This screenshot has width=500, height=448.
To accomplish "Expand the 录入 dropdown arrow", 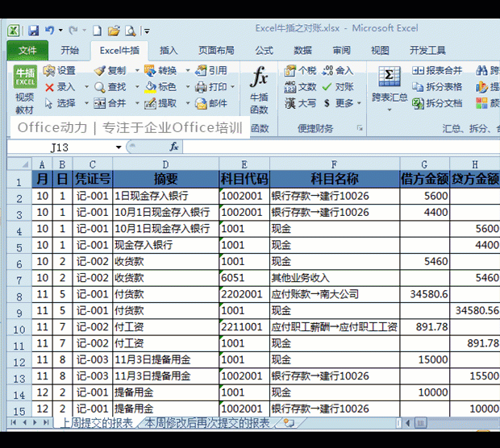I will click(x=86, y=87).
